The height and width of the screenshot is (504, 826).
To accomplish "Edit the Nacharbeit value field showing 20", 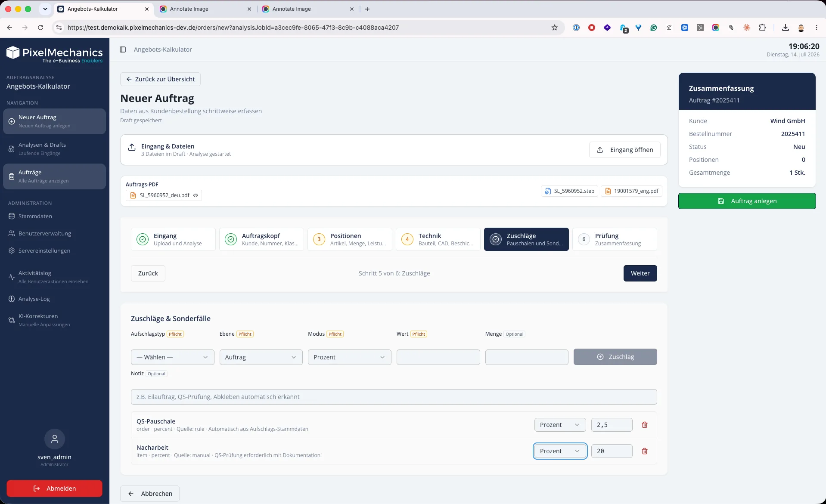I will [x=612, y=451].
